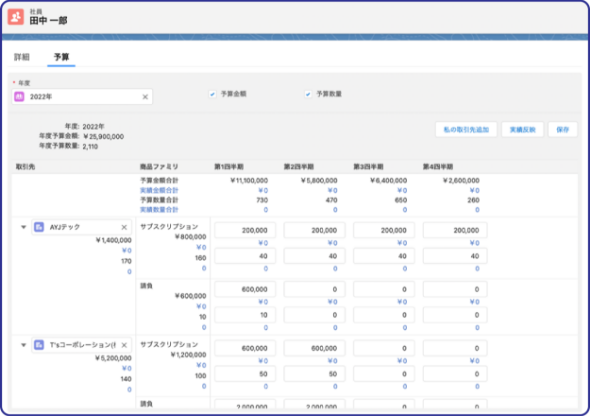Open the 実績数量合計 link
Image resolution: width=590 pixels, height=416 pixels.
pos(159,210)
